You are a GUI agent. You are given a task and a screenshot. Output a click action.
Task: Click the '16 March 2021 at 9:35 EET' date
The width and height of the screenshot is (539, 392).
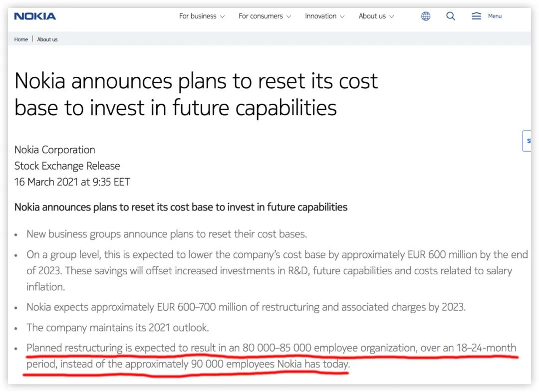[72, 182]
